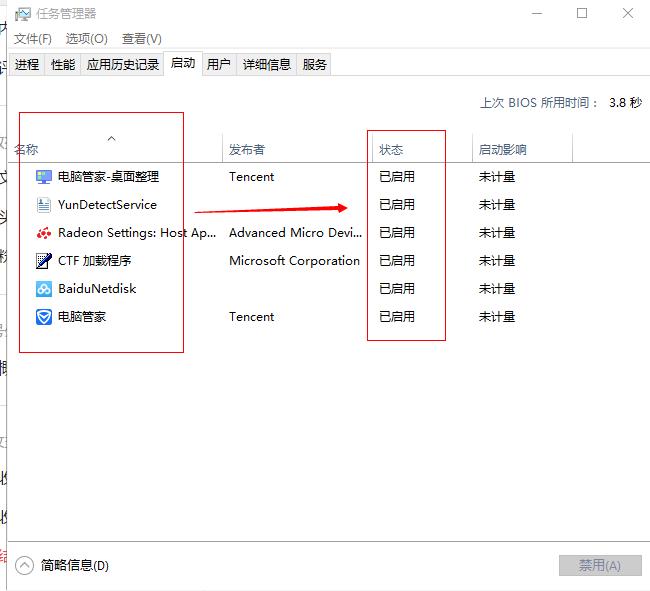Viewport: 650px width, 591px height.
Task: Select the CTF 加载程序 entry
Action: 95,261
